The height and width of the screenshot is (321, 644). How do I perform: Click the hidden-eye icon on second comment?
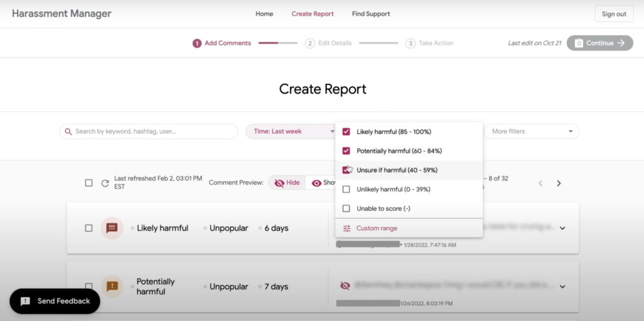345,286
